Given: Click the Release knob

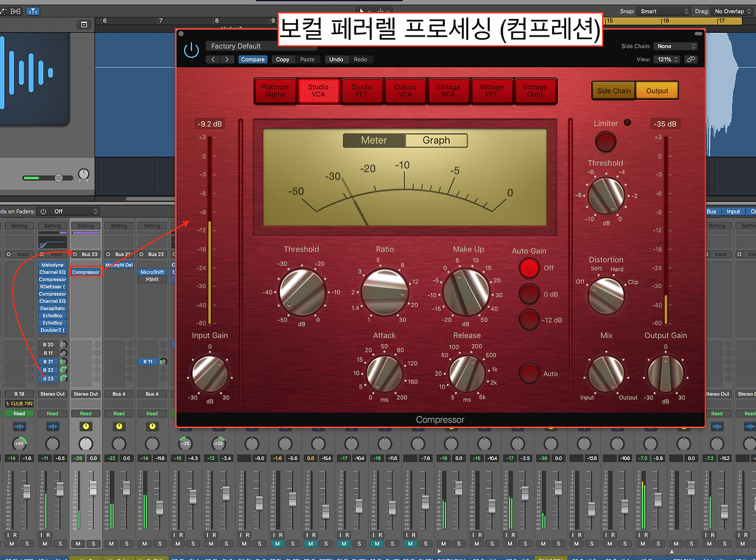Looking at the screenshot, I should pyautogui.click(x=467, y=374).
